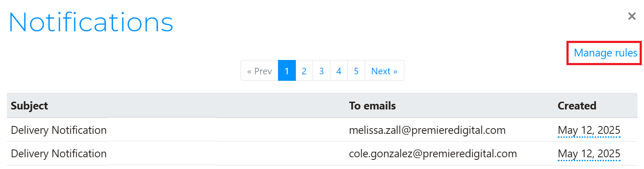Select the grey table header bar
The image size is (644, 169).
coord(322,106)
